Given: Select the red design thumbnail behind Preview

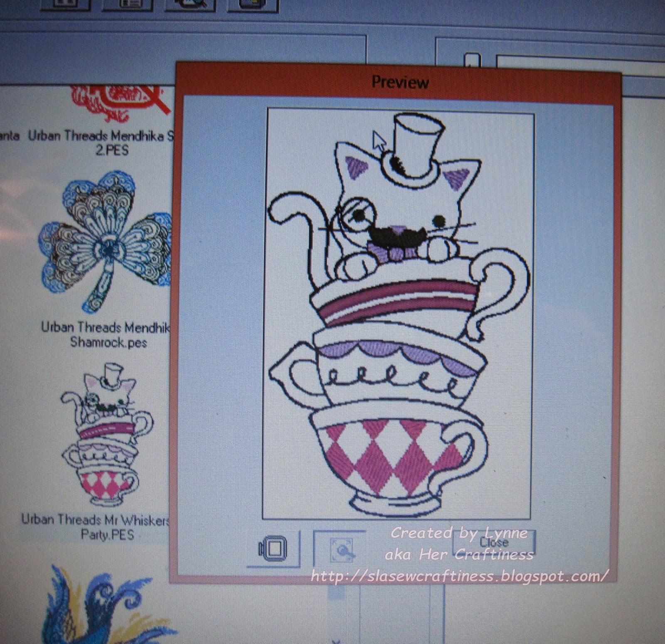Looking at the screenshot, I should [121, 104].
